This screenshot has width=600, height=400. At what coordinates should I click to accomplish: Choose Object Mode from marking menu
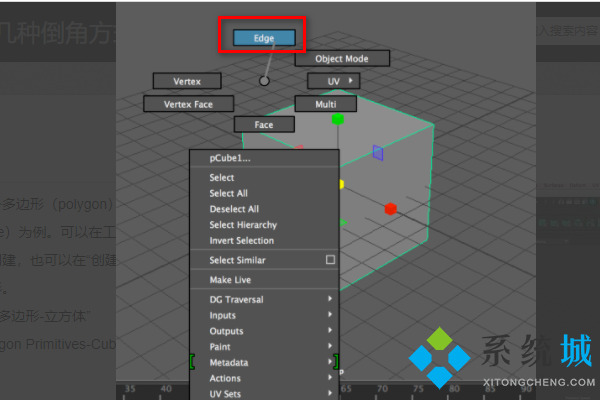pos(342,59)
